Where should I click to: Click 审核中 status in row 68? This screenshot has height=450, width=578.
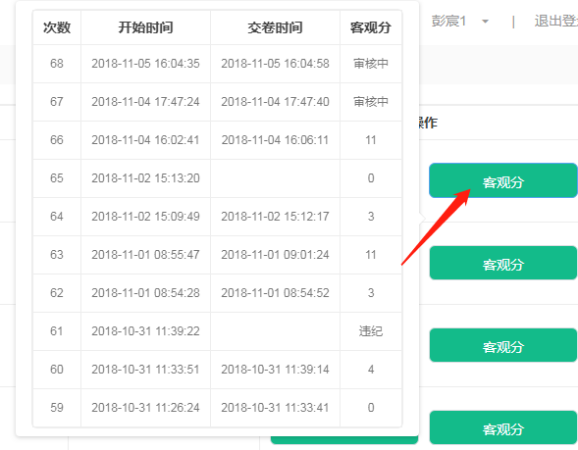coord(371,64)
